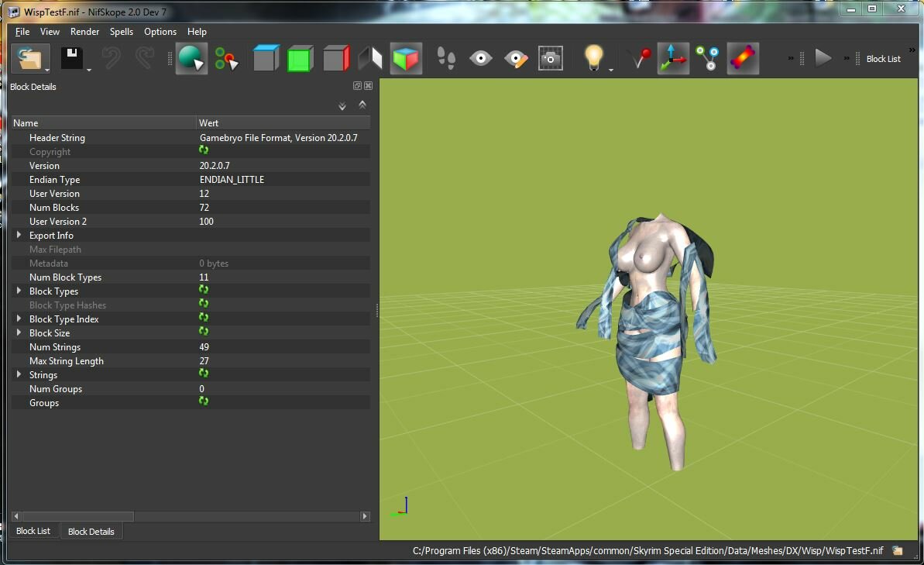Viewport: 924px width, 565px height.
Task: Click the Block List toolbar label
Action: pos(884,59)
